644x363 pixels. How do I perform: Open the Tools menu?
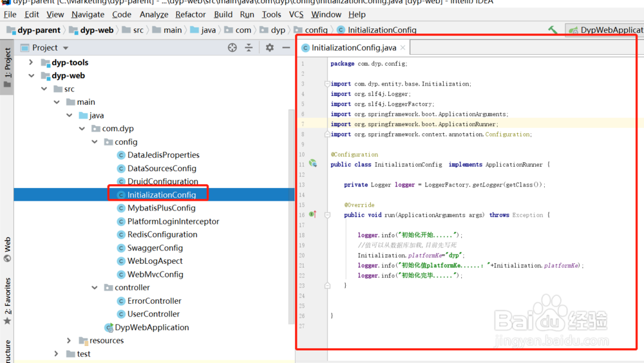point(272,14)
